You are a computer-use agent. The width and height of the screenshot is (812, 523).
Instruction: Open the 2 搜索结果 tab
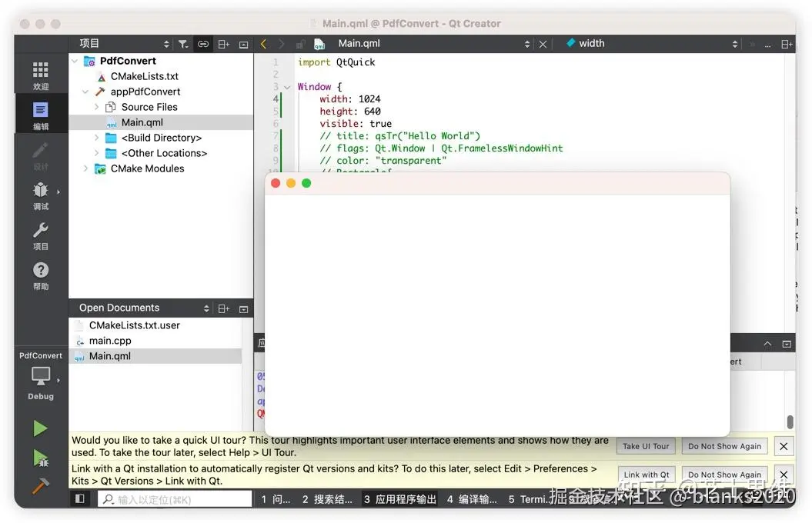327,499
